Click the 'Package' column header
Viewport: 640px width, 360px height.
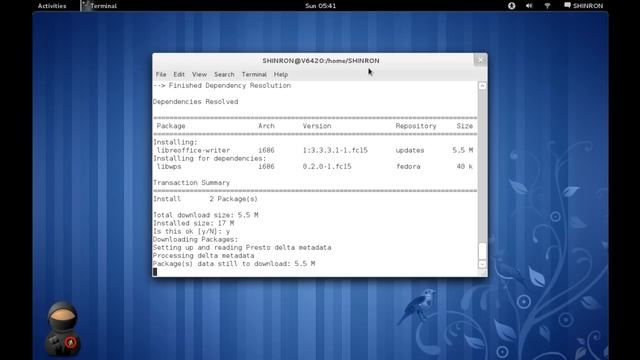pyautogui.click(x=171, y=126)
